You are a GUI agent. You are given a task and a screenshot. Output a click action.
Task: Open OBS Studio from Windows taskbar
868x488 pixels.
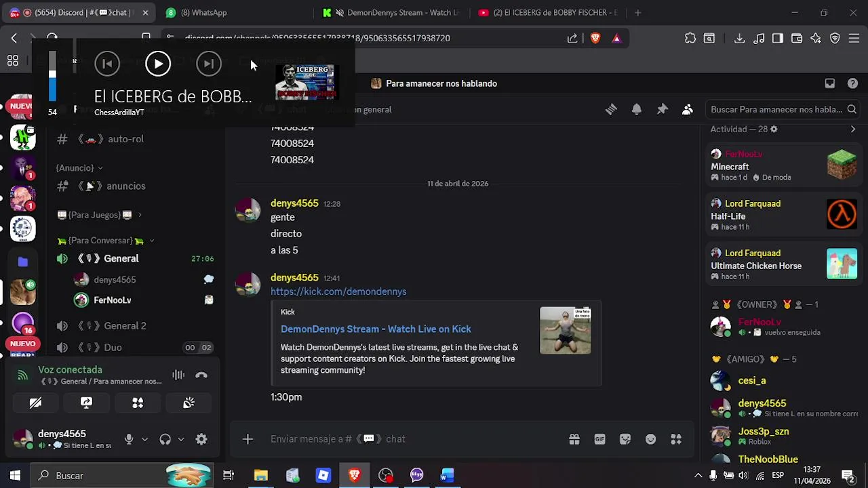(385, 476)
